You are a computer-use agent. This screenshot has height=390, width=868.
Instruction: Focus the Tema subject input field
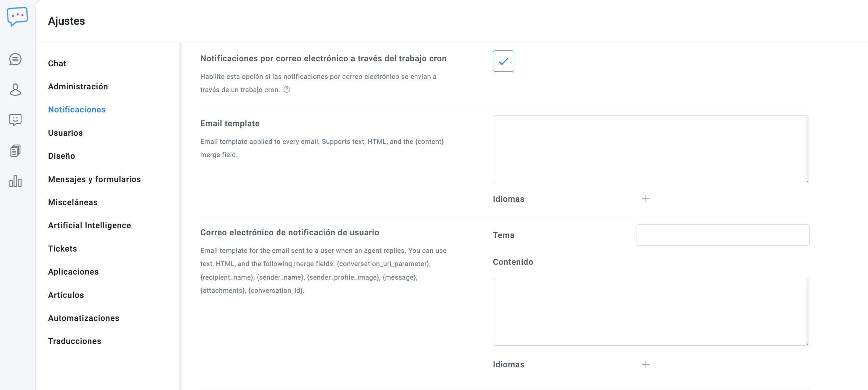[722, 235]
